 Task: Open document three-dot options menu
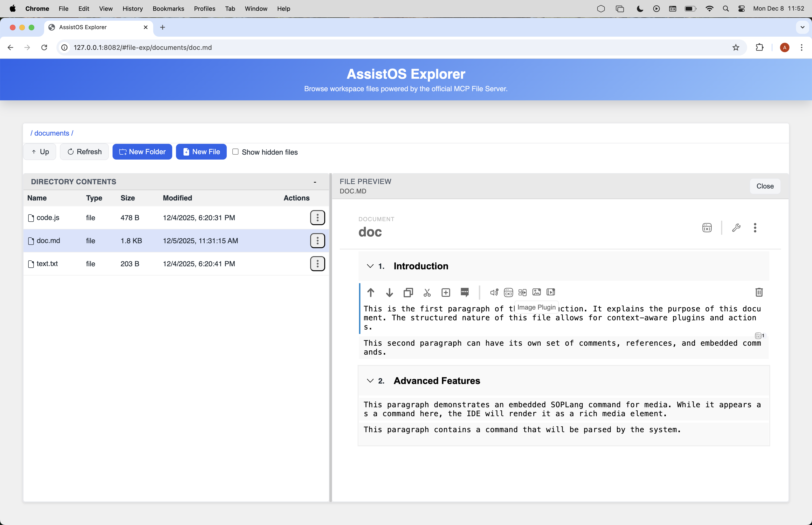point(755,228)
